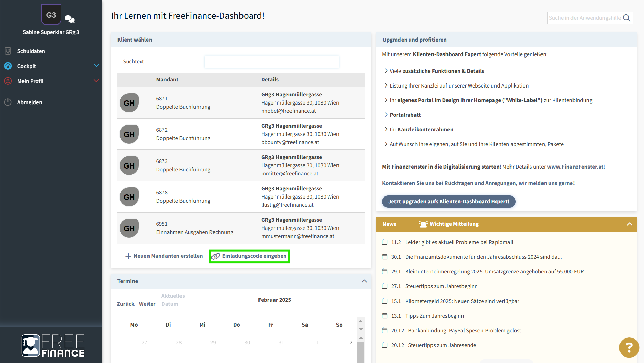The image size is (644, 363).
Task: Click the search magnifier icon
Action: 626,18
